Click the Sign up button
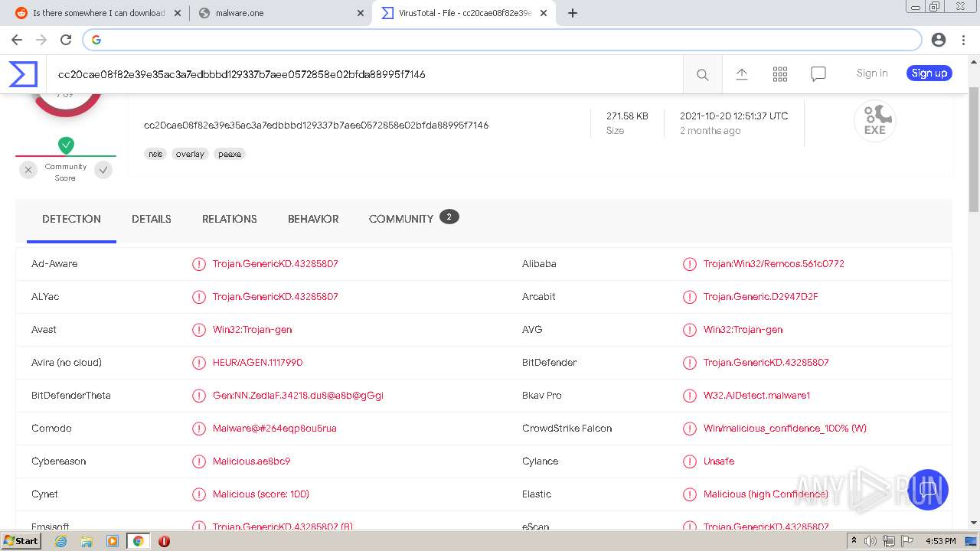 pos(929,73)
